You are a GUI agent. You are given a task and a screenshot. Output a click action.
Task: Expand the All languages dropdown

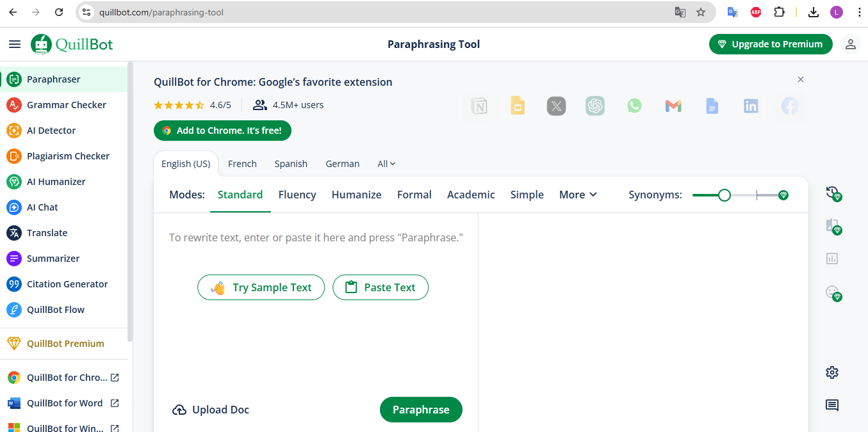pos(386,164)
